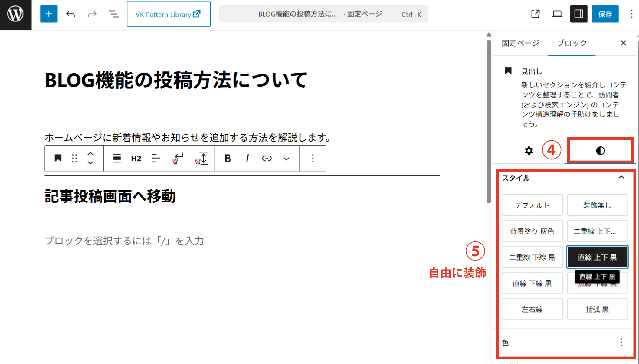Toggle bold formatting in the block toolbar
The image size is (639, 364).
coord(228,158)
